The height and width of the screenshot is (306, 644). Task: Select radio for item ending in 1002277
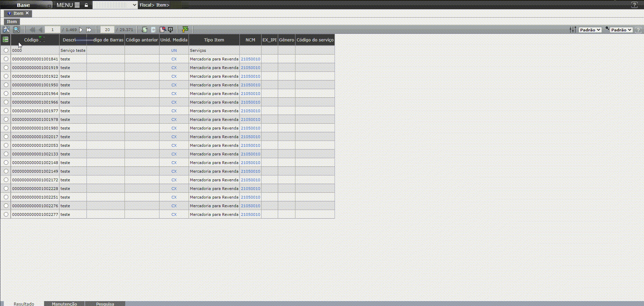[6, 214]
